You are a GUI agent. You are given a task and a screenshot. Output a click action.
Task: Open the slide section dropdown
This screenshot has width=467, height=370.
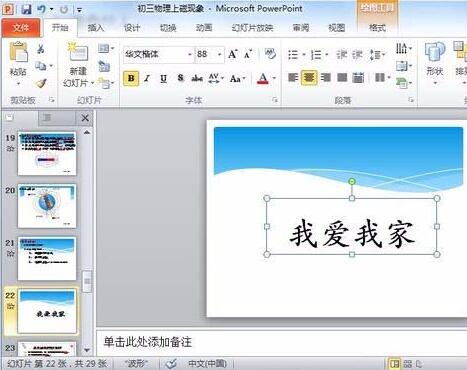(x=106, y=83)
